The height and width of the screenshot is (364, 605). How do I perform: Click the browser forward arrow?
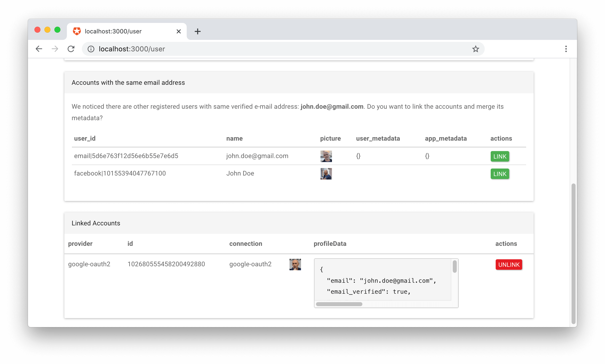pyautogui.click(x=55, y=49)
